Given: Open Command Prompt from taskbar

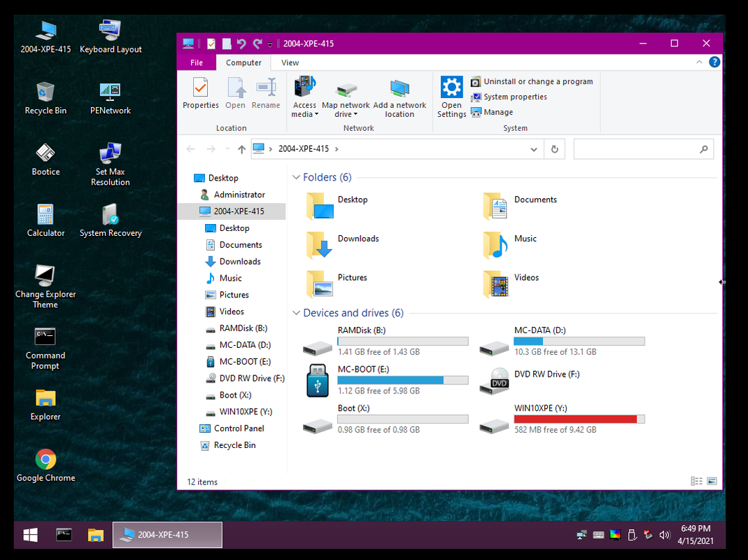Looking at the screenshot, I should [64, 535].
